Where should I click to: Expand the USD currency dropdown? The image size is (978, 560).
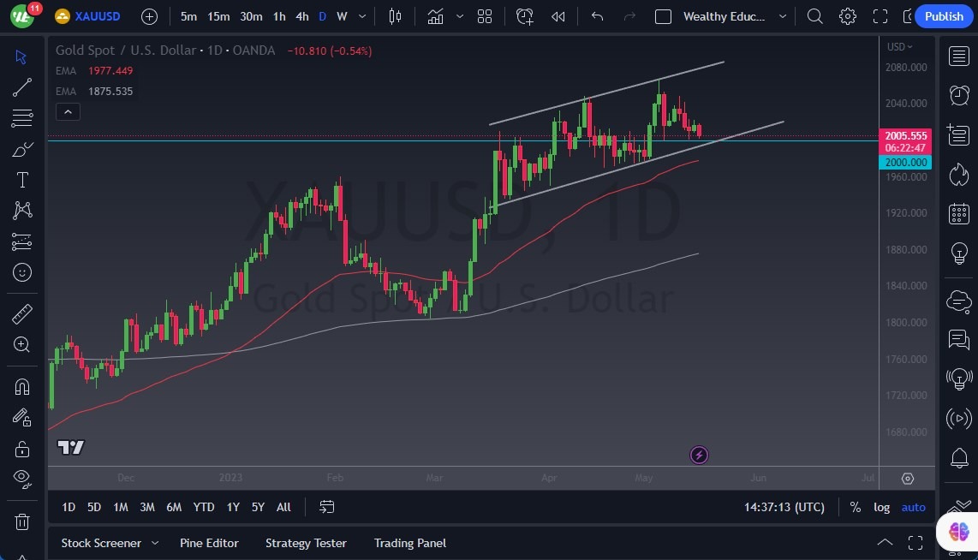[x=899, y=47]
